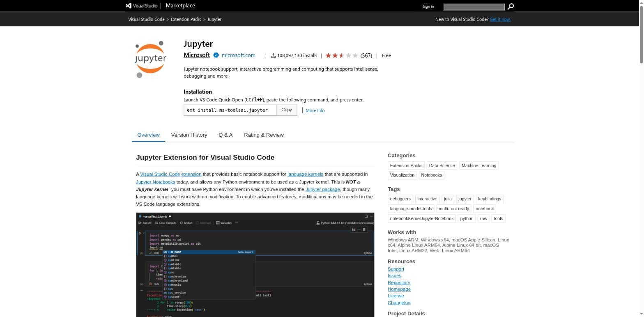Click the star rating icons
644x317 pixels.
[342, 55]
